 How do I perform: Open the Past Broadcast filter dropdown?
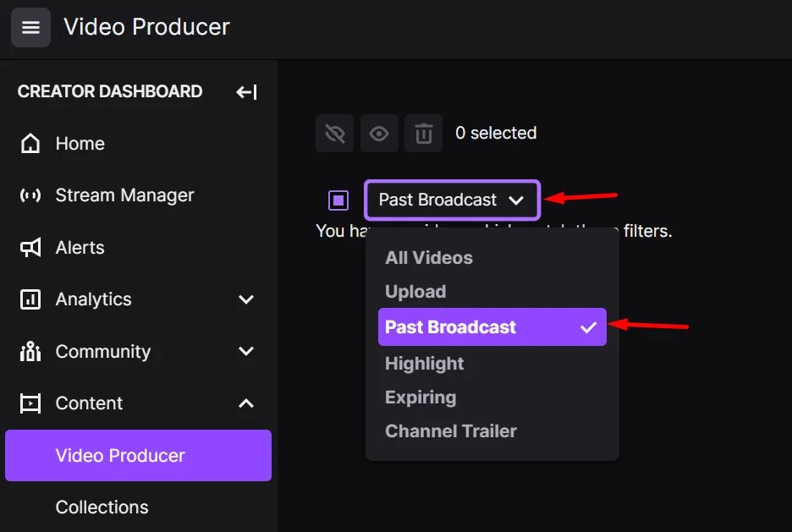452,200
